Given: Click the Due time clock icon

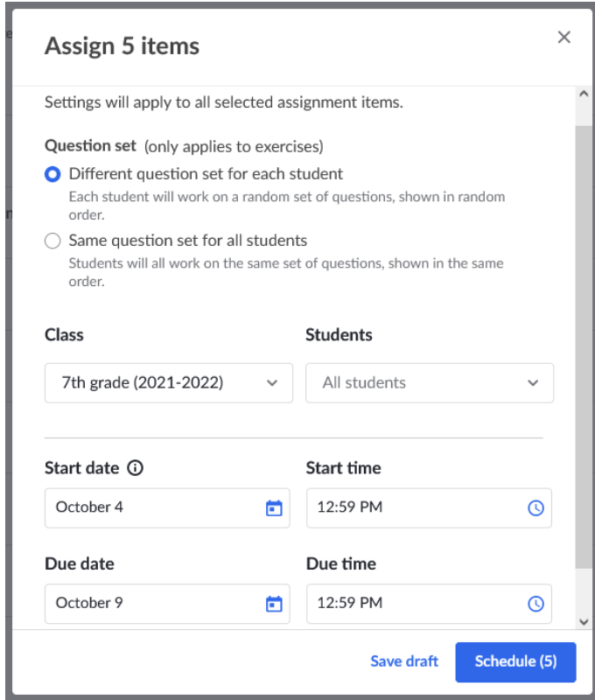Looking at the screenshot, I should tap(535, 604).
